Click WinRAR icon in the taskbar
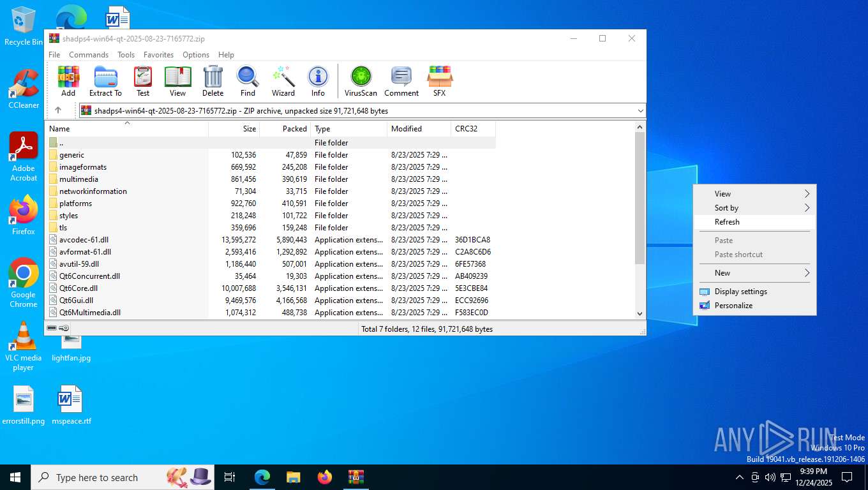This screenshot has width=868, height=490. pyautogui.click(x=355, y=477)
